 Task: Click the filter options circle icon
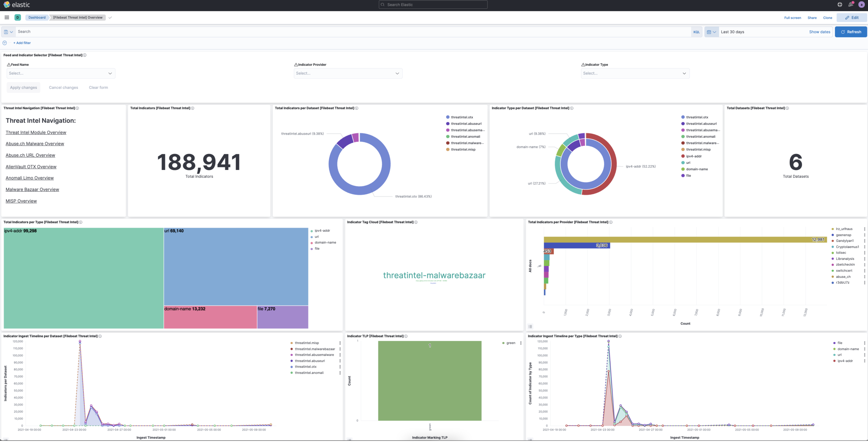coord(5,43)
